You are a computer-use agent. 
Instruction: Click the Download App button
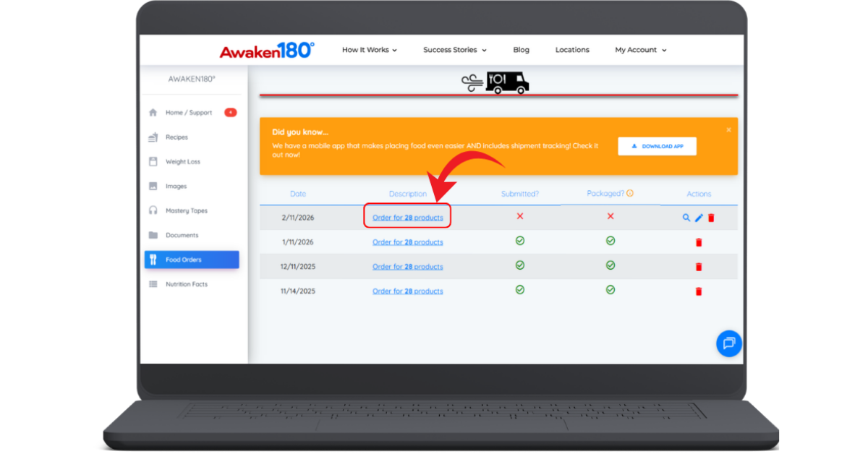[657, 146]
